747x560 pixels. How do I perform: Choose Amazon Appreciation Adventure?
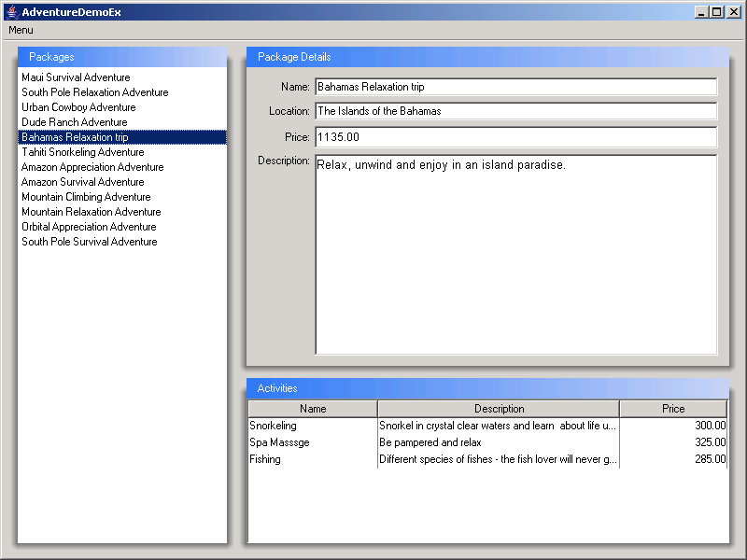[122, 167]
